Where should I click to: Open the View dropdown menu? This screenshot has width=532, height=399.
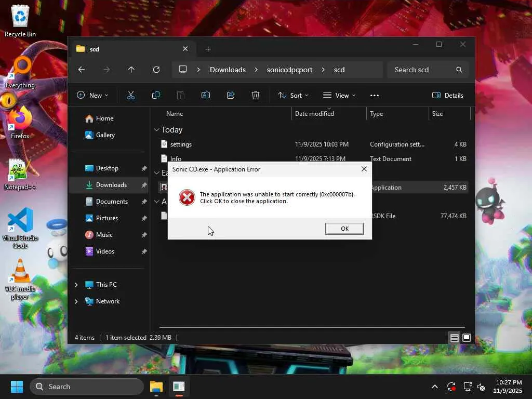339,96
